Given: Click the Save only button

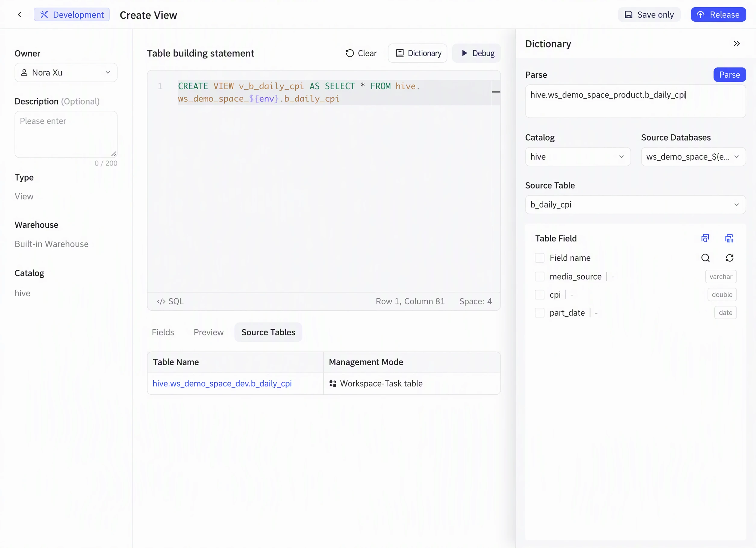Looking at the screenshot, I should pyautogui.click(x=649, y=15).
